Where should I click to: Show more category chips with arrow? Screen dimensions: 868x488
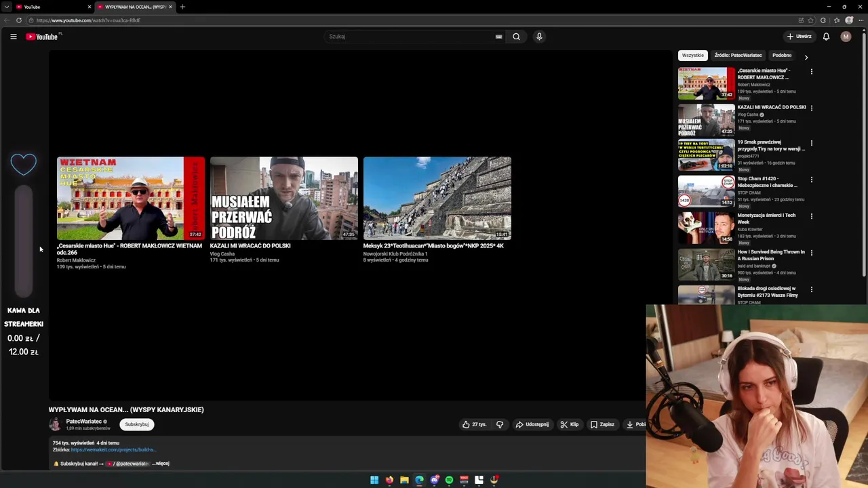tap(806, 57)
